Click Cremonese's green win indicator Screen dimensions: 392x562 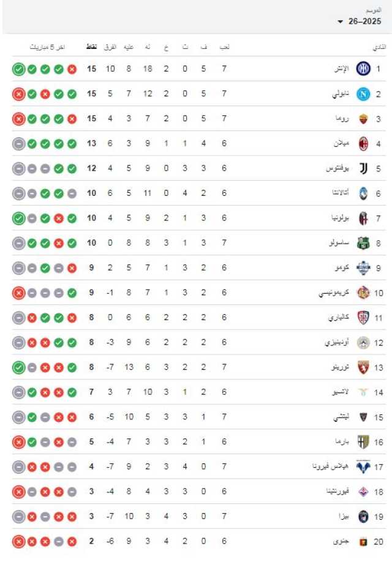coord(72,293)
